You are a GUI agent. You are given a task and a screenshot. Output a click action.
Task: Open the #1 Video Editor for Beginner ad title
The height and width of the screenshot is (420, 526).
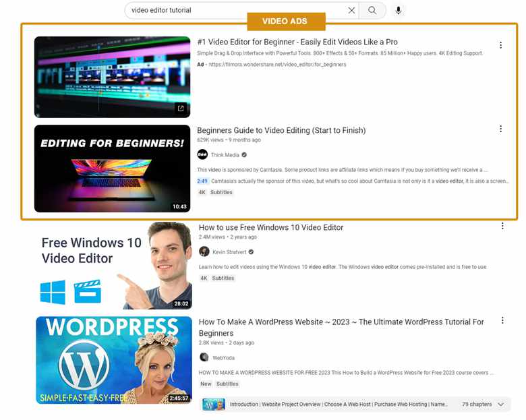[297, 42]
